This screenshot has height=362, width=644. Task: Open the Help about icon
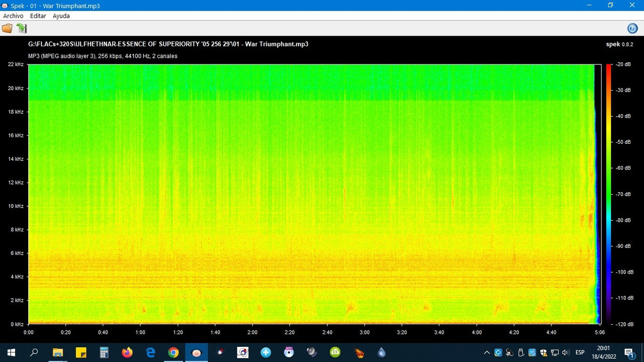click(632, 28)
